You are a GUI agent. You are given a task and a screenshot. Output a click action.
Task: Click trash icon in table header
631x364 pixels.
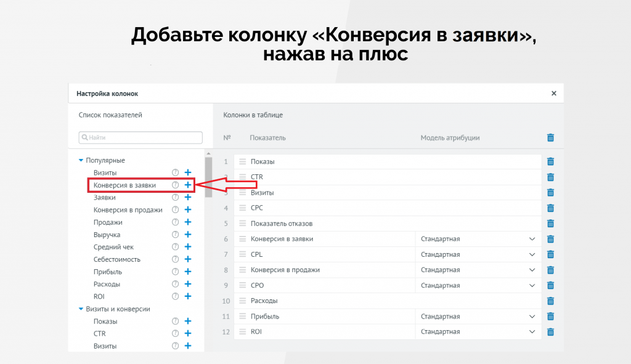point(550,138)
